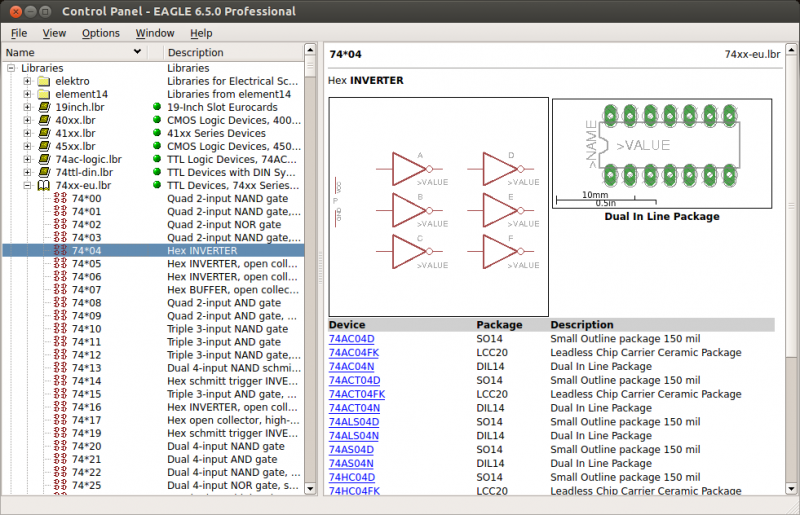Click the device icon beside 74*02
This screenshot has height=515, width=800.
click(x=60, y=225)
